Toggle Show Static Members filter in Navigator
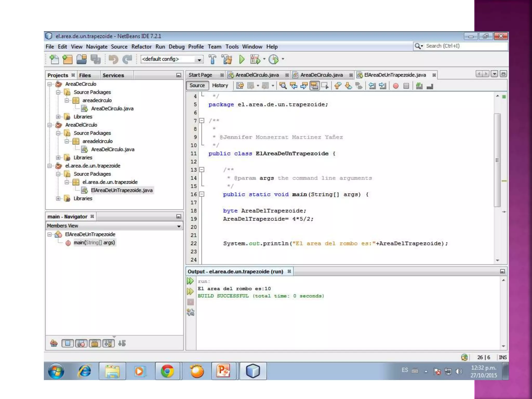The width and height of the screenshot is (532, 399). (81, 343)
